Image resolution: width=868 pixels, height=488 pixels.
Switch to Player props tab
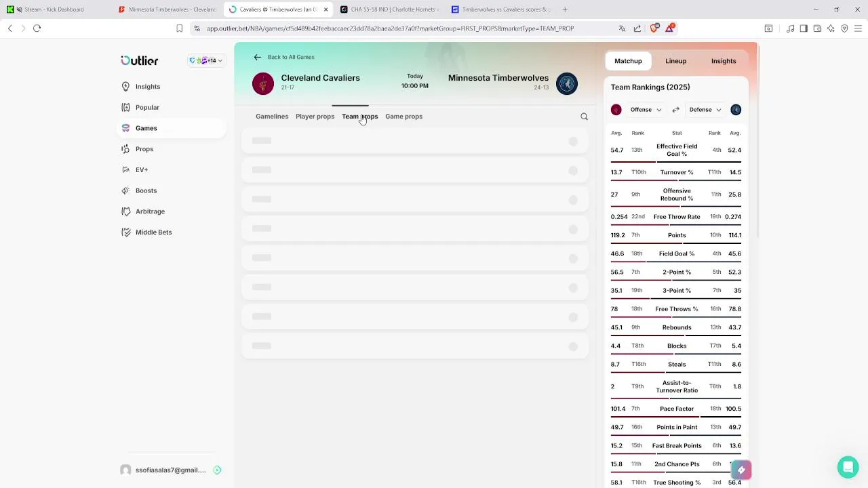pos(315,117)
